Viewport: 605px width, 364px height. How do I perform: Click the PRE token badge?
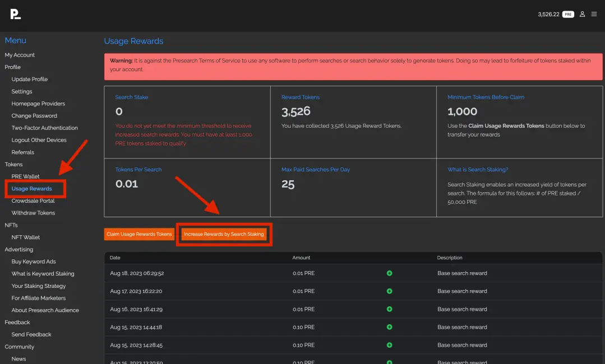click(x=568, y=14)
